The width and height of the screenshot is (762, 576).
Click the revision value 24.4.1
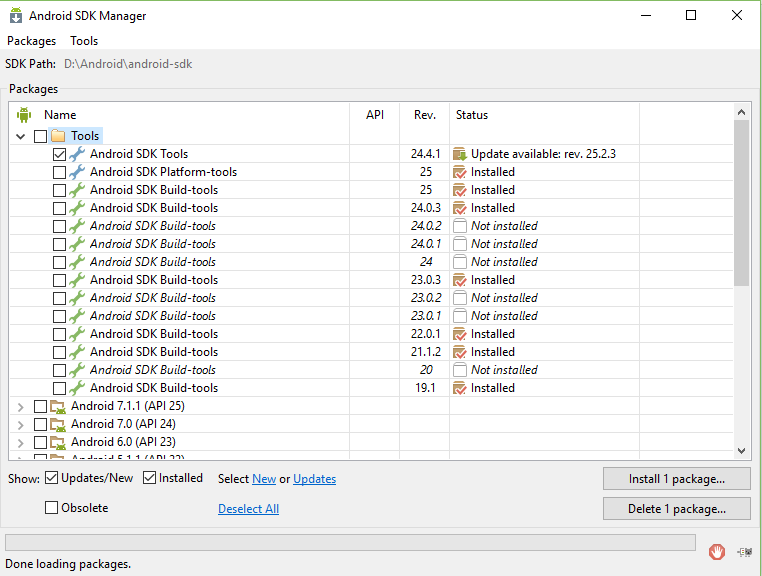point(425,154)
